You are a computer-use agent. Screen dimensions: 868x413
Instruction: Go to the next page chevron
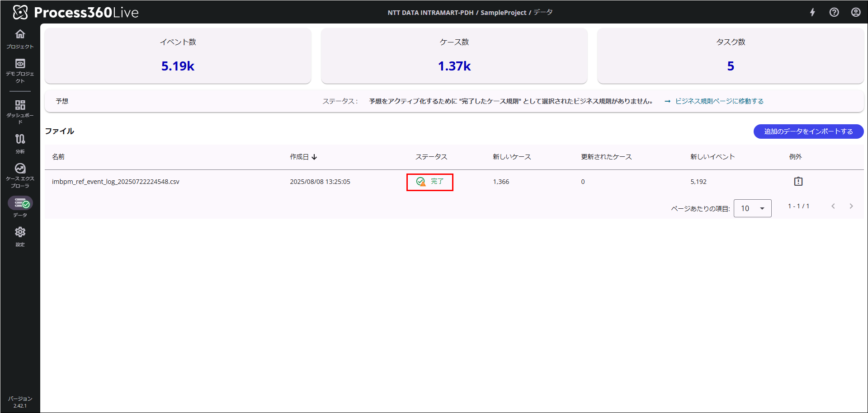851,206
